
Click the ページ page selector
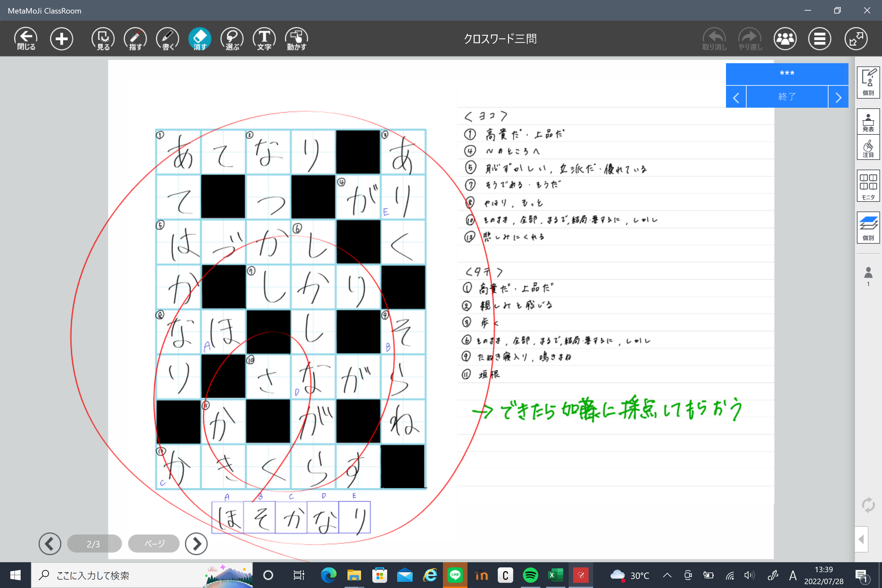(x=154, y=544)
